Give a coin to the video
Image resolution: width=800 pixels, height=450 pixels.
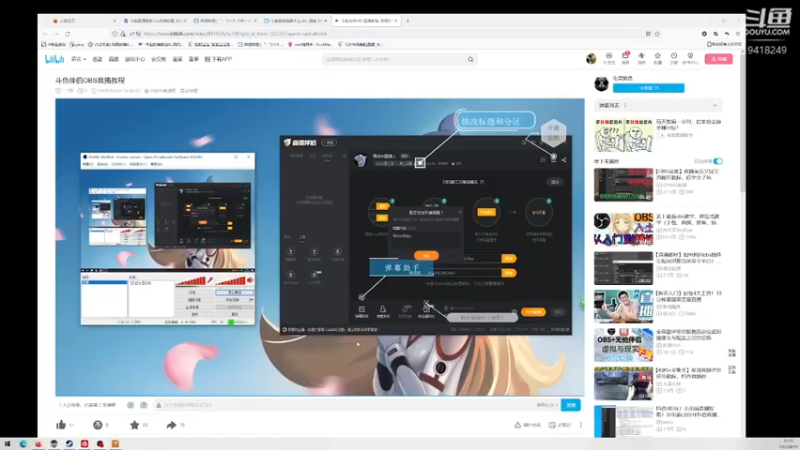[97, 424]
